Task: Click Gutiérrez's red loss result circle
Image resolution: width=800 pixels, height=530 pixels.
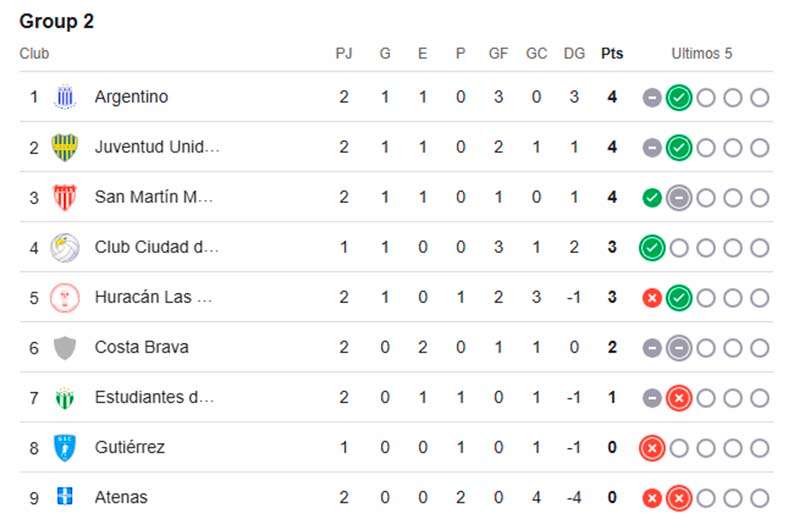Action: coord(652,448)
